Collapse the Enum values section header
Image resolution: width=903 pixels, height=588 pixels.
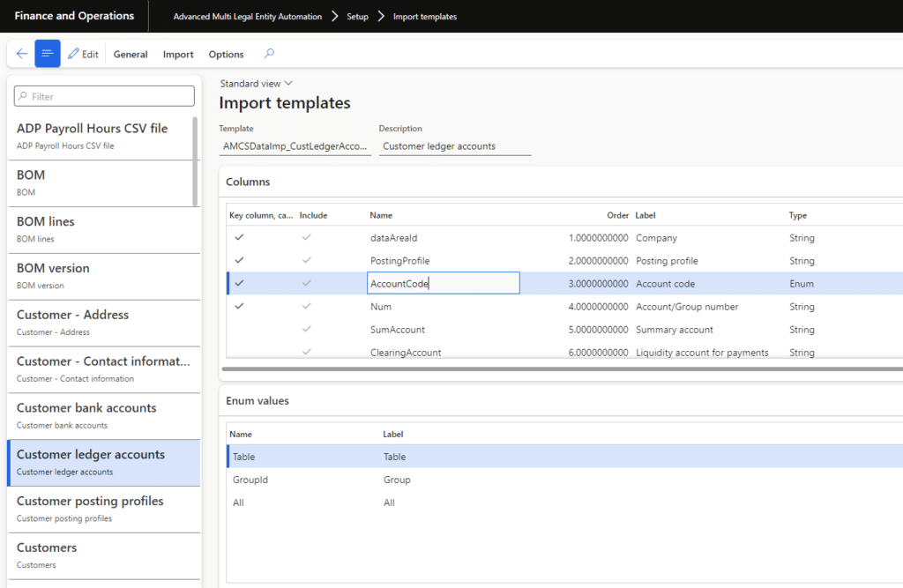[x=257, y=401]
